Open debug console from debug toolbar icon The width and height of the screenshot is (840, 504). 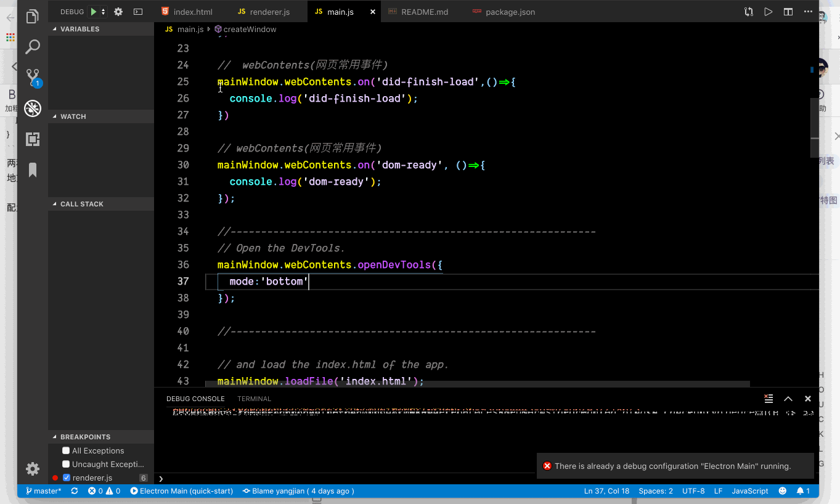click(x=138, y=12)
